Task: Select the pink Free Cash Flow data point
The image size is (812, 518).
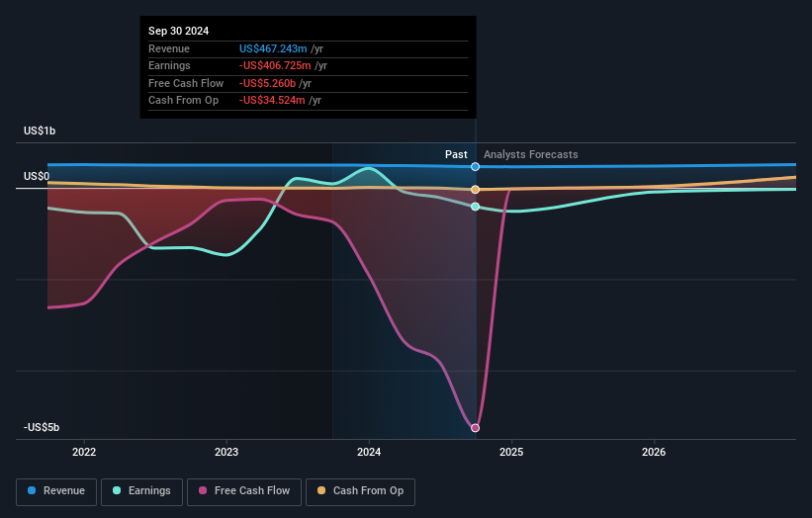Action: (476, 428)
